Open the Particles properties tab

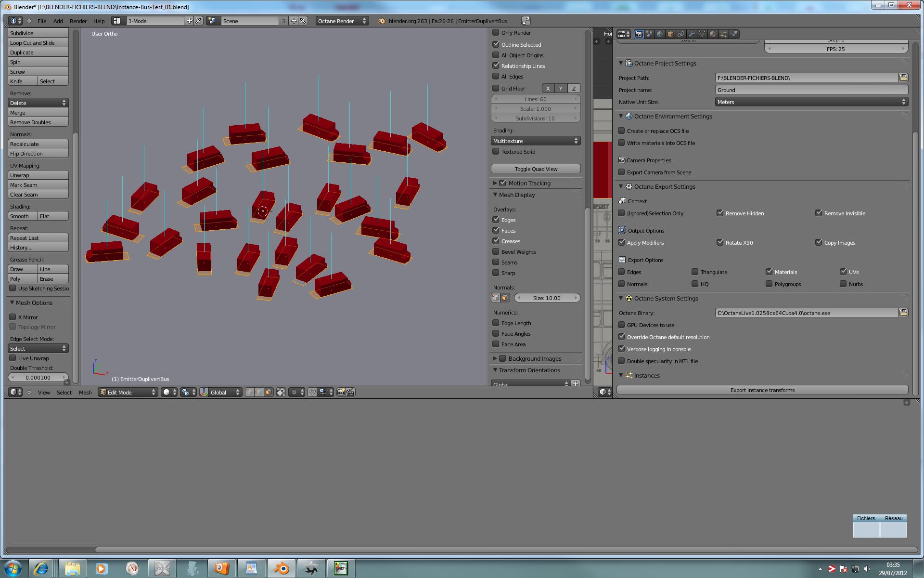click(x=723, y=34)
